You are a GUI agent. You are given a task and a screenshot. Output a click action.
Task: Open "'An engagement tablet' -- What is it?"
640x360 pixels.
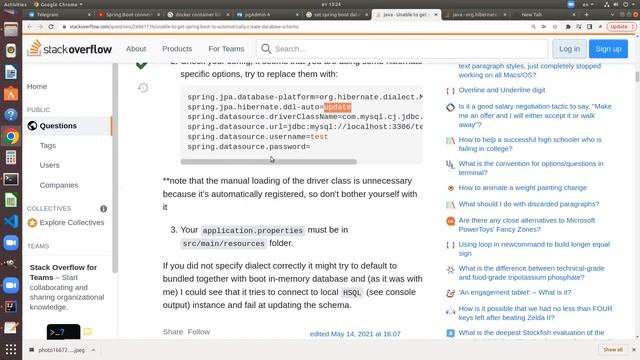[x=515, y=292]
